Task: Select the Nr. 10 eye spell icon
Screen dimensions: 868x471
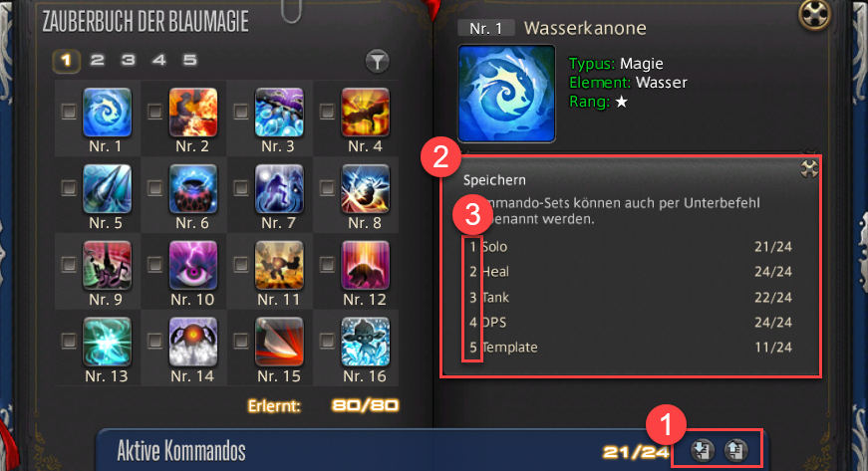Action: tap(192, 265)
